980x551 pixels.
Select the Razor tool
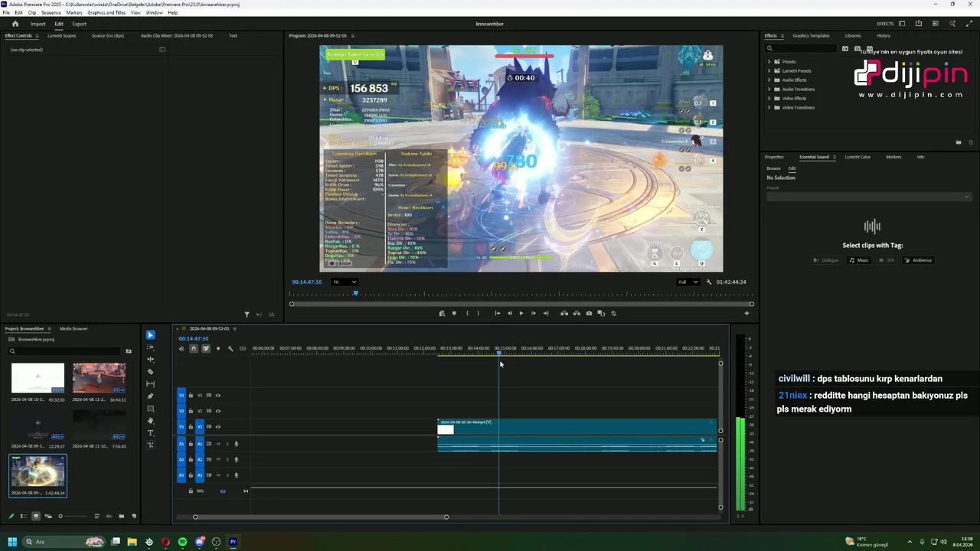[x=150, y=372]
